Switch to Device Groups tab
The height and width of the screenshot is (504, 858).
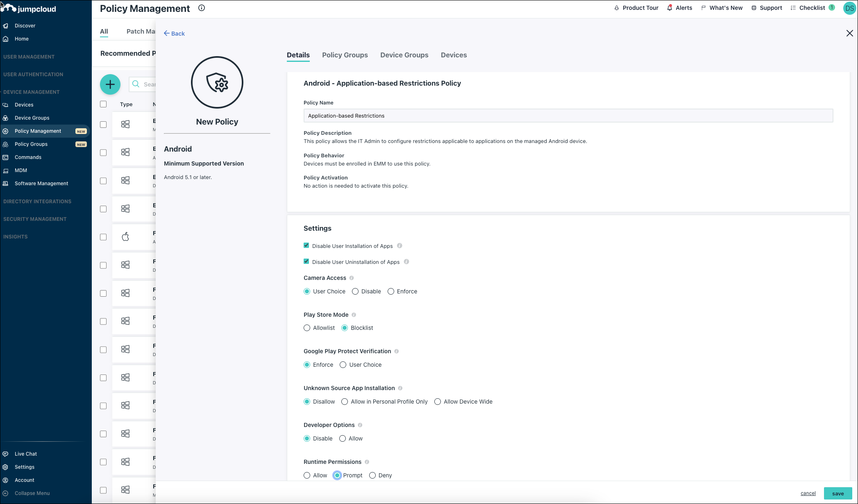tap(404, 55)
